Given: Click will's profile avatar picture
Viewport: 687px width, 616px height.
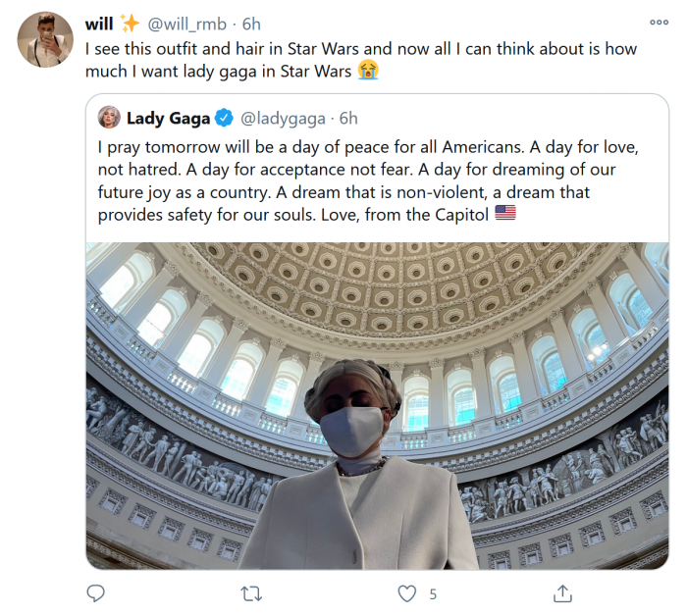Looking at the screenshot, I should pos(45,39).
